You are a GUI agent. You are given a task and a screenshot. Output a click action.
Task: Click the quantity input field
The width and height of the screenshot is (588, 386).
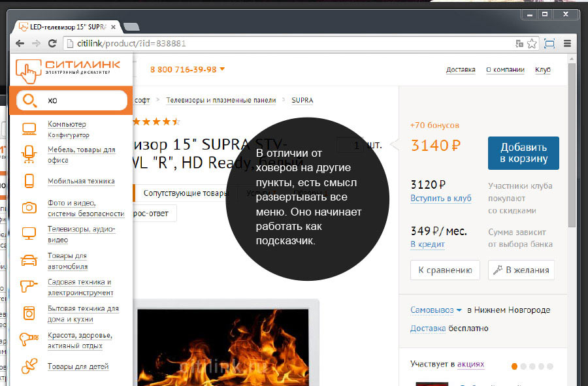tap(350, 145)
